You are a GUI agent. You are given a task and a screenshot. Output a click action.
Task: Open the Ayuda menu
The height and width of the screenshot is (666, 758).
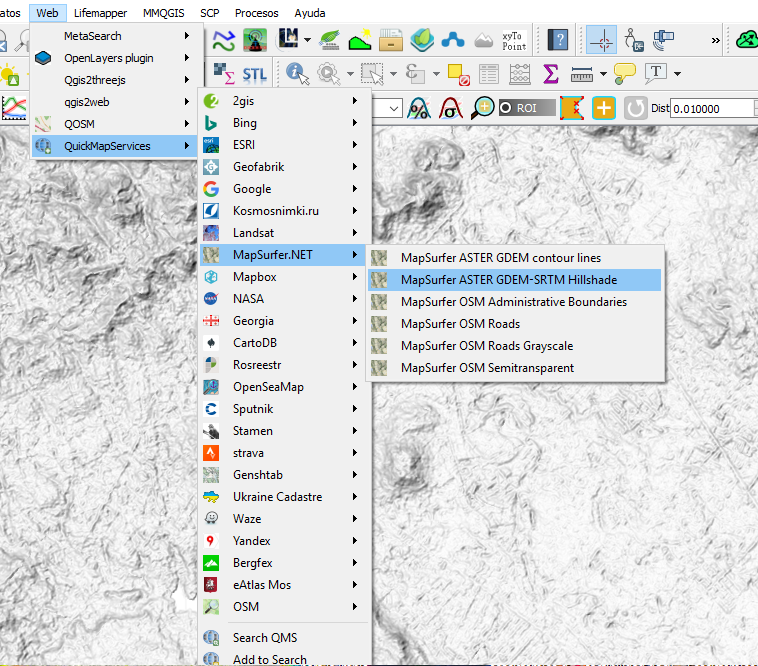(x=309, y=13)
